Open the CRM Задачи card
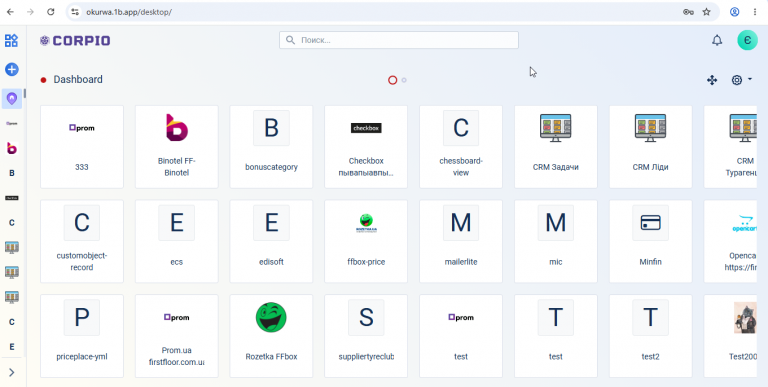The image size is (768, 387). coord(556,146)
